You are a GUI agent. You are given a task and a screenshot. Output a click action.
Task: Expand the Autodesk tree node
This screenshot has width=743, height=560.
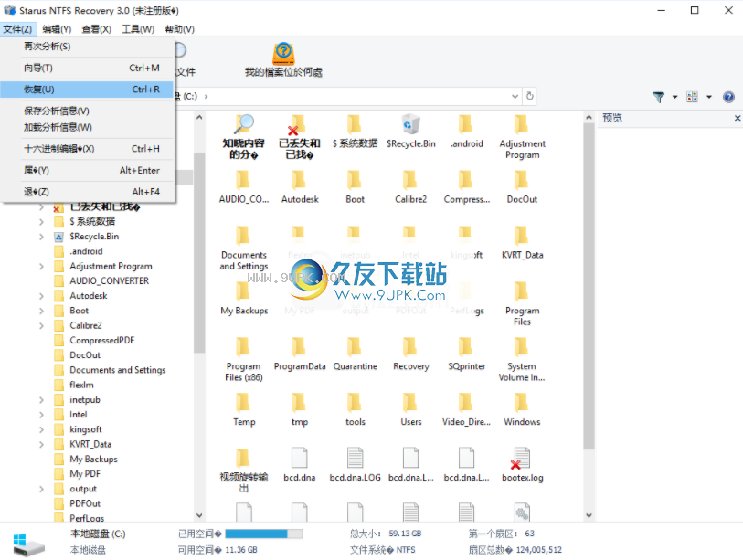(42, 296)
